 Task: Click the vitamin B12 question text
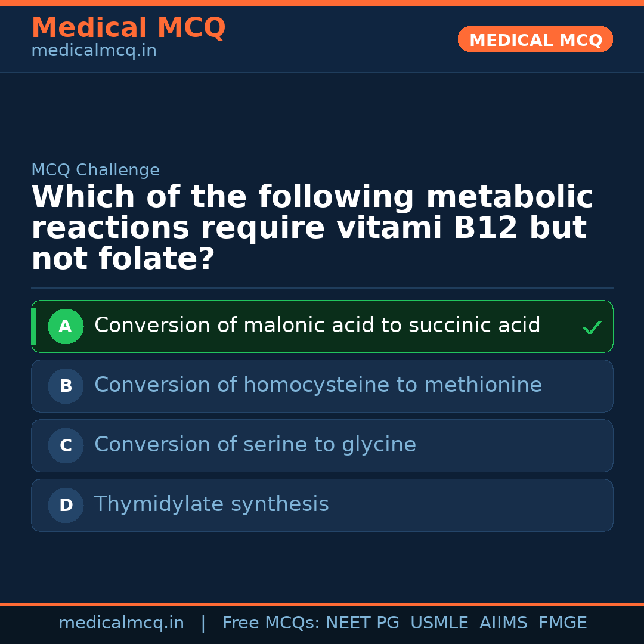[x=312, y=228]
